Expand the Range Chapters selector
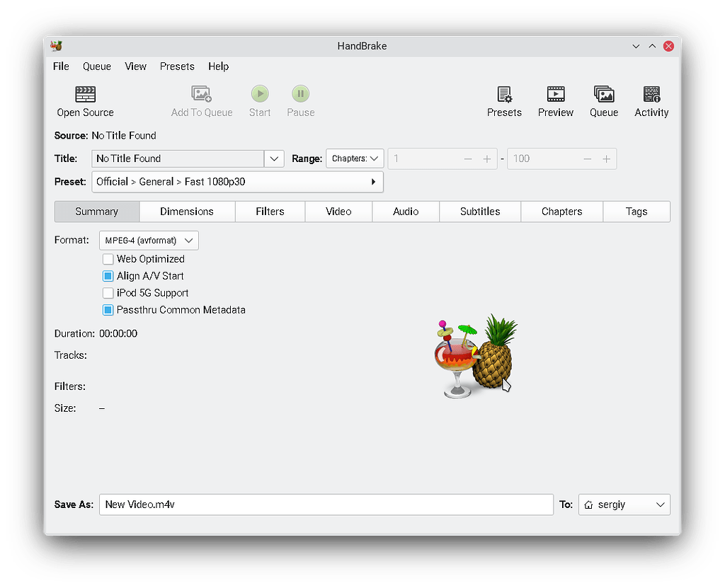 pyautogui.click(x=355, y=158)
